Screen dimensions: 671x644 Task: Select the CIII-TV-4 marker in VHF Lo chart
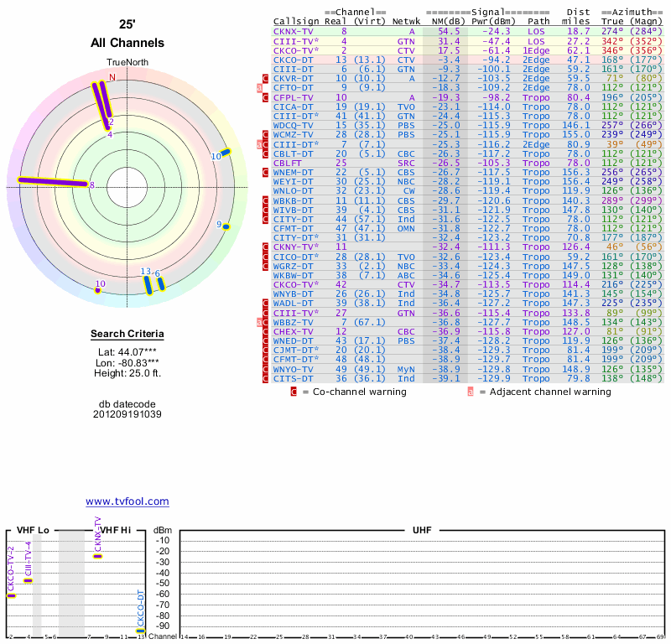[28, 580]
